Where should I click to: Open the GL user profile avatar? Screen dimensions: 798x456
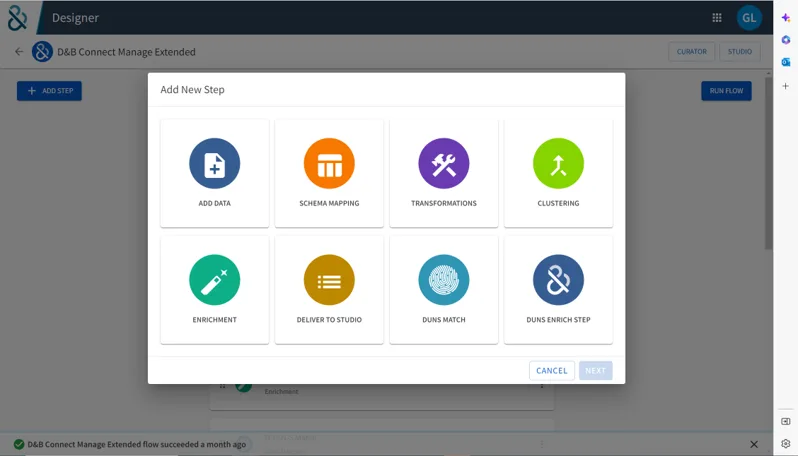749,18
